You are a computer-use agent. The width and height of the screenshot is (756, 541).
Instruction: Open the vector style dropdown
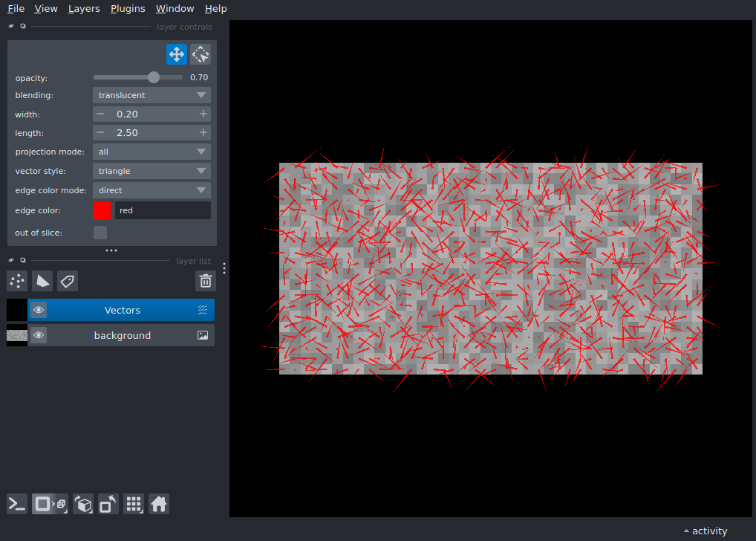[x=151, y=171]
